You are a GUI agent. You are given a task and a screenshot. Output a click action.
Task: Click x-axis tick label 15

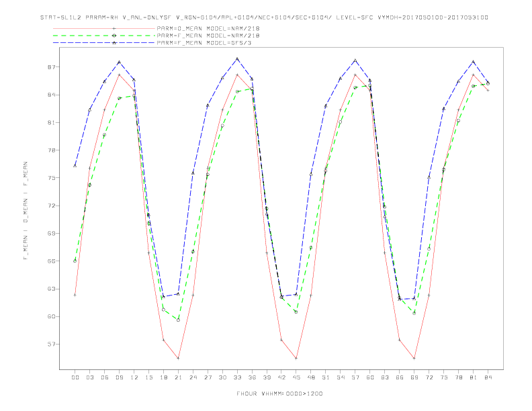pos(148,377)
